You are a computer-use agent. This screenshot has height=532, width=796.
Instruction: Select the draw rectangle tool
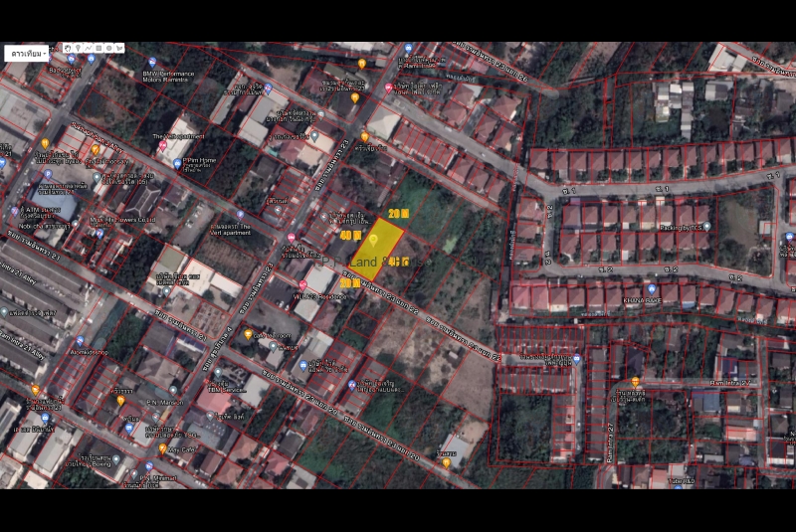click(99, 48)
